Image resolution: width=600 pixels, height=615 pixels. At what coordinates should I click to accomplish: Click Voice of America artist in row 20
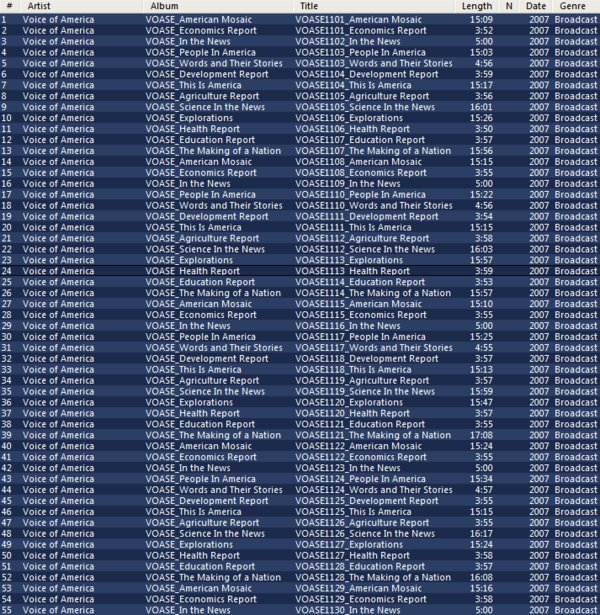(58, 227)
